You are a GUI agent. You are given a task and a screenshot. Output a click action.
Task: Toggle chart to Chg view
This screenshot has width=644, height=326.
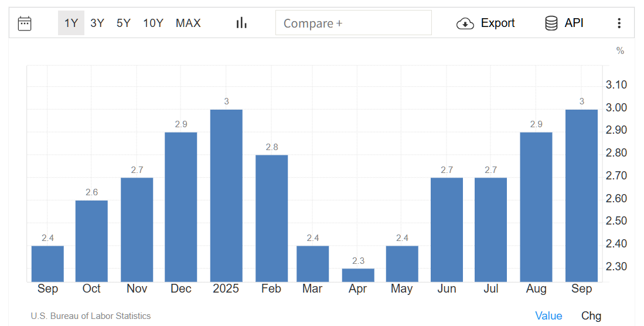tap(591, 316)
